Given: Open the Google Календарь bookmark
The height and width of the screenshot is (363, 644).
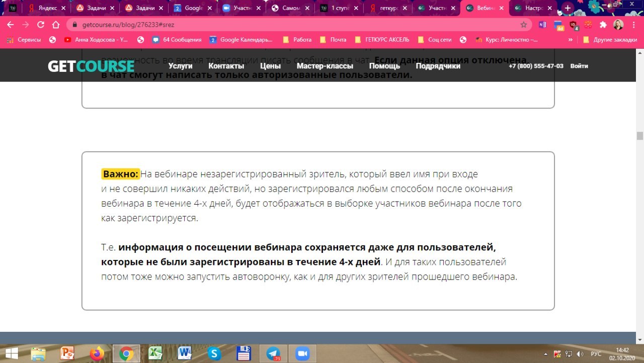Looking at the screenshot, I should [x=241, y=40].
